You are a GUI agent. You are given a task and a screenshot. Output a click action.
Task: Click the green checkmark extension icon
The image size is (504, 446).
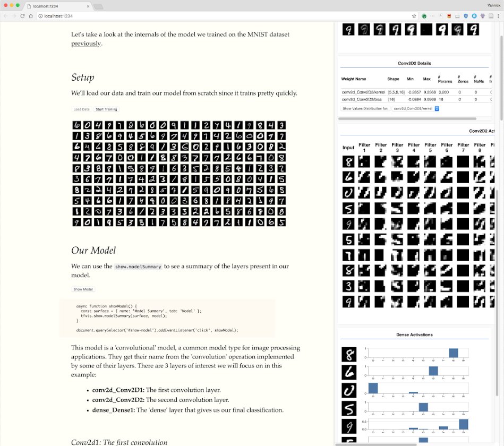pos(424,16)
